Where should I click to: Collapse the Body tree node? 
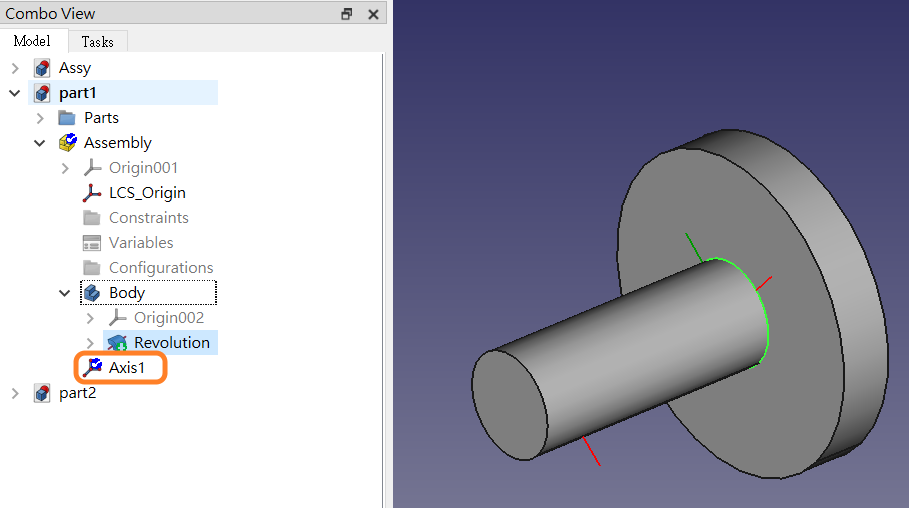click(65, 293)
